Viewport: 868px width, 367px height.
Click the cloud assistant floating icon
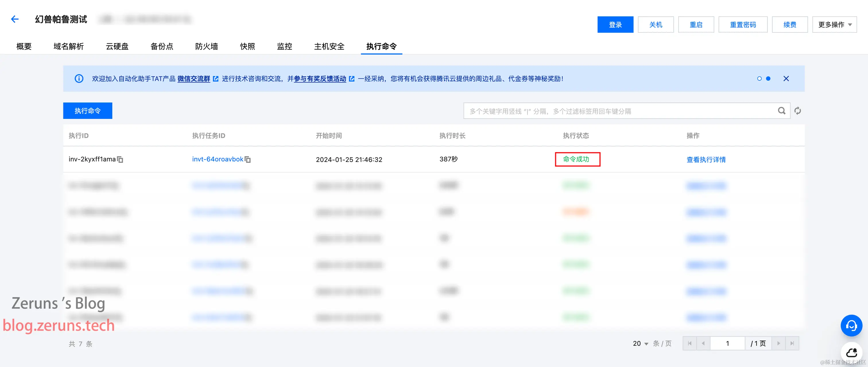(x=851, y=353)
